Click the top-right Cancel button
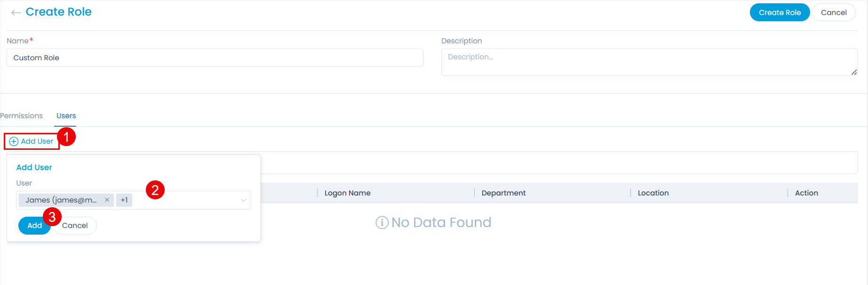This screenshot has height=285, width=868. pyautogui.click(x=833, y=13)
